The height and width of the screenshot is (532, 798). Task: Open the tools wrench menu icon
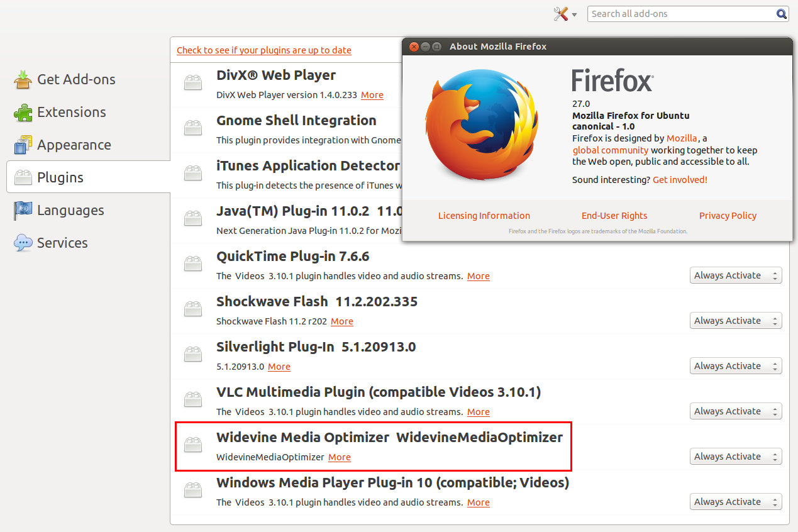561,14
